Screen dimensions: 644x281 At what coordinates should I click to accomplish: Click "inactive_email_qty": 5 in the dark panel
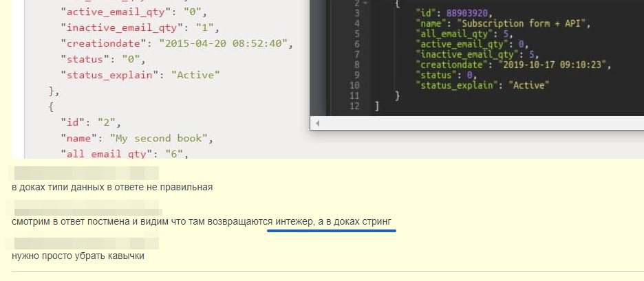[x=477, y=54]
